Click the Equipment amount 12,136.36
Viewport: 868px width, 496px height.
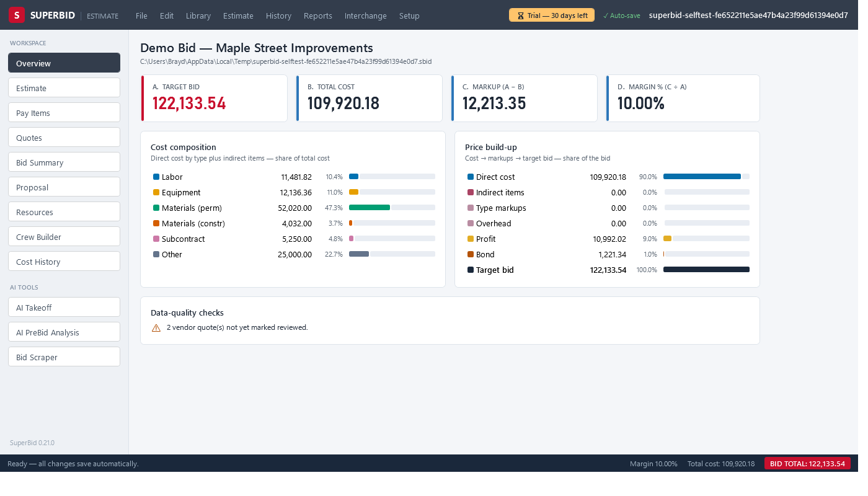(x=296, y=192)
